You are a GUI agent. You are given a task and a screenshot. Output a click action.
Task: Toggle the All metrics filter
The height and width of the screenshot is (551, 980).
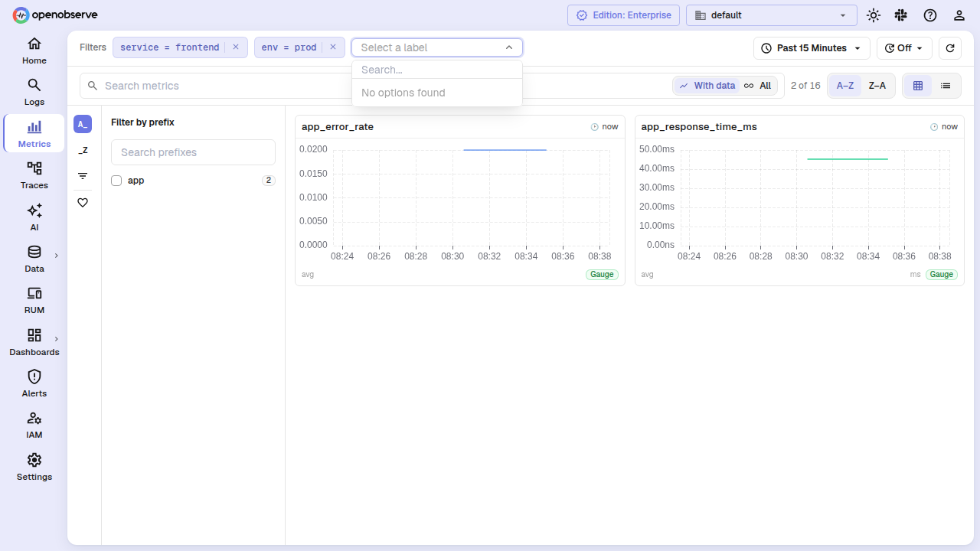click(759, 86)
